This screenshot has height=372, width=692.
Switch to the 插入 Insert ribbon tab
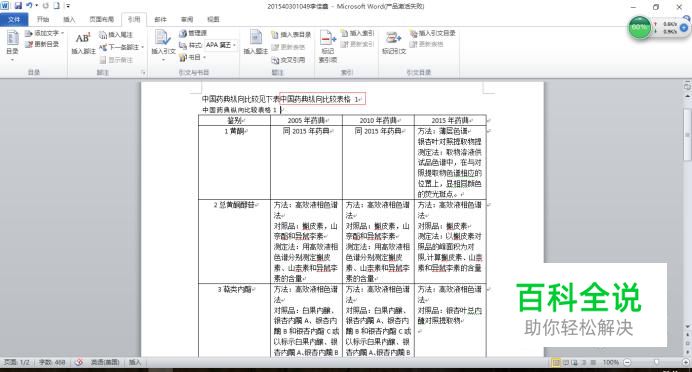point(69,19)
